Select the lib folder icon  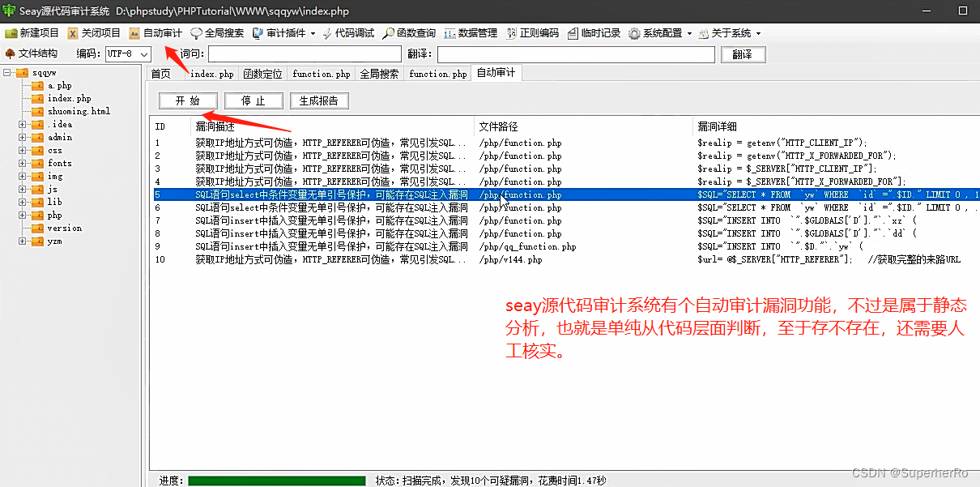37,202
